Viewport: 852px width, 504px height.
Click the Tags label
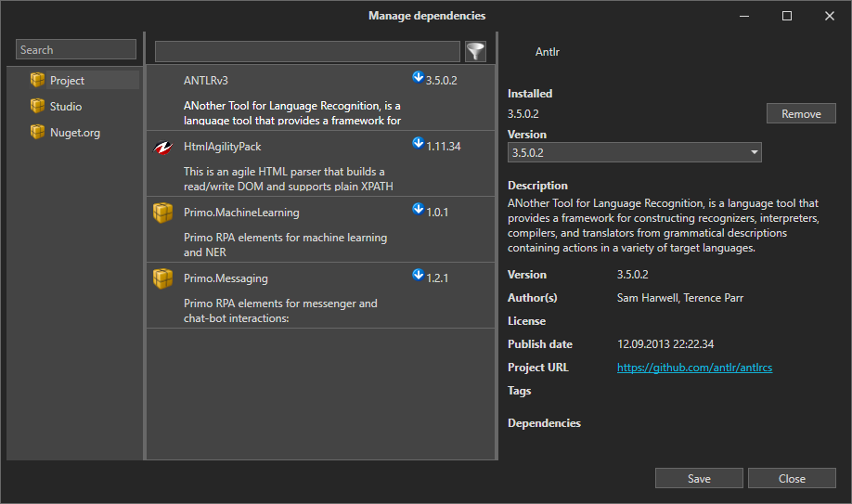pyautogui.click(x=519, y=391)
